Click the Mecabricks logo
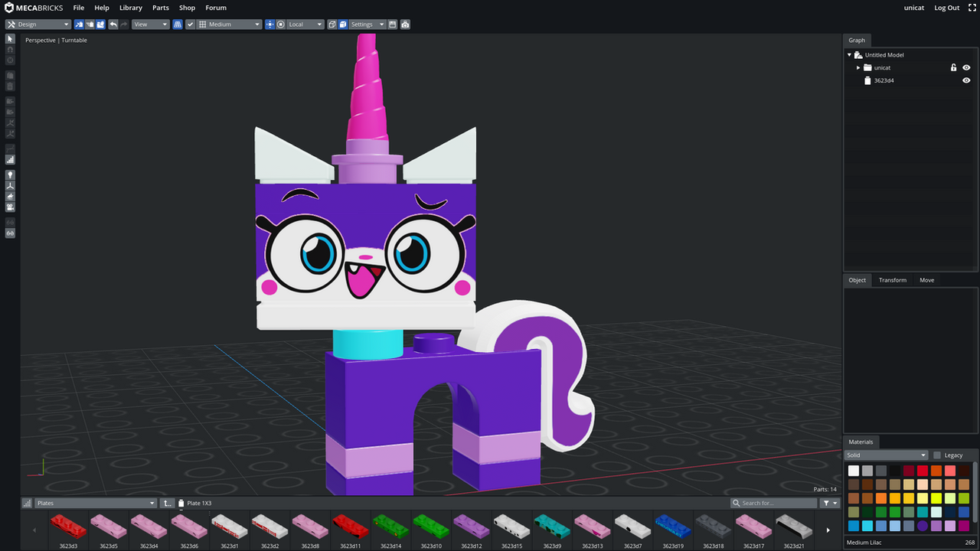Screen dimensions: 980x551 click(33, 8)
